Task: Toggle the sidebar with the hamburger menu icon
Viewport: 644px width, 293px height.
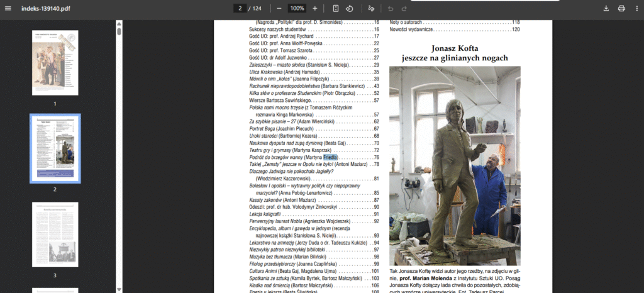Action: point(8,8)
